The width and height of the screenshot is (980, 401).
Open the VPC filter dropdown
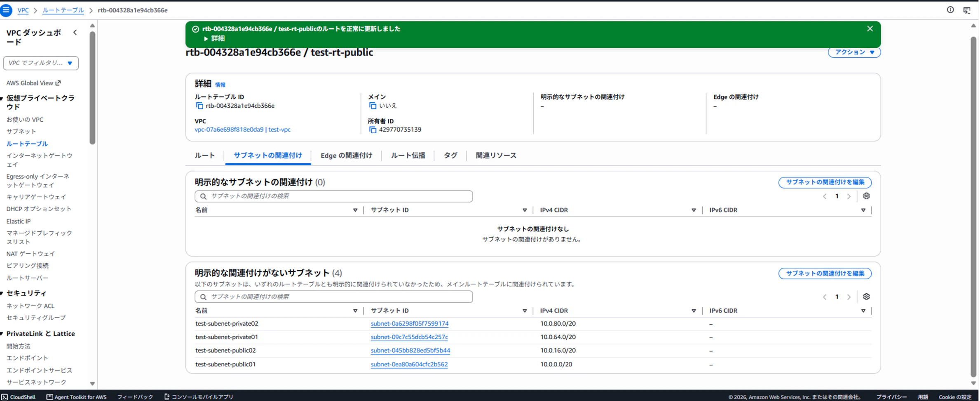[41, 63]
